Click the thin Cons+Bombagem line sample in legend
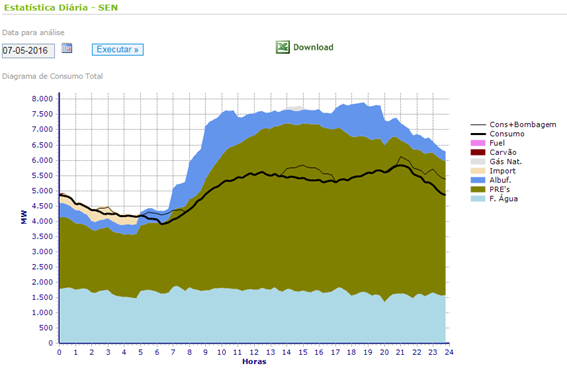 (x=478, y=125)
